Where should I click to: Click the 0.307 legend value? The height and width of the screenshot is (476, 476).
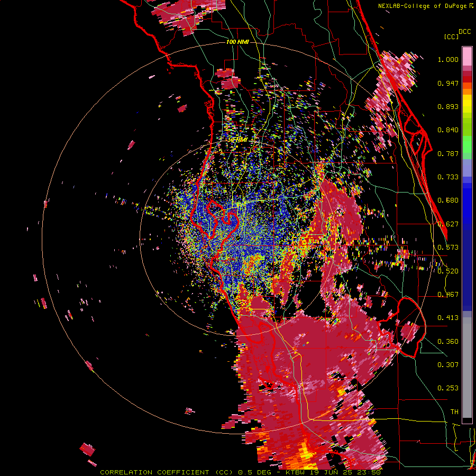448,364
